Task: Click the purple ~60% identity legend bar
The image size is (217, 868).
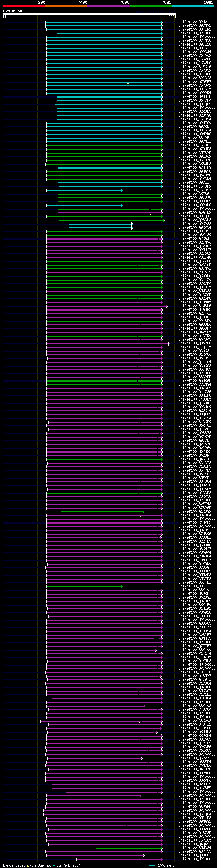Action: click(x=108, y=6)
